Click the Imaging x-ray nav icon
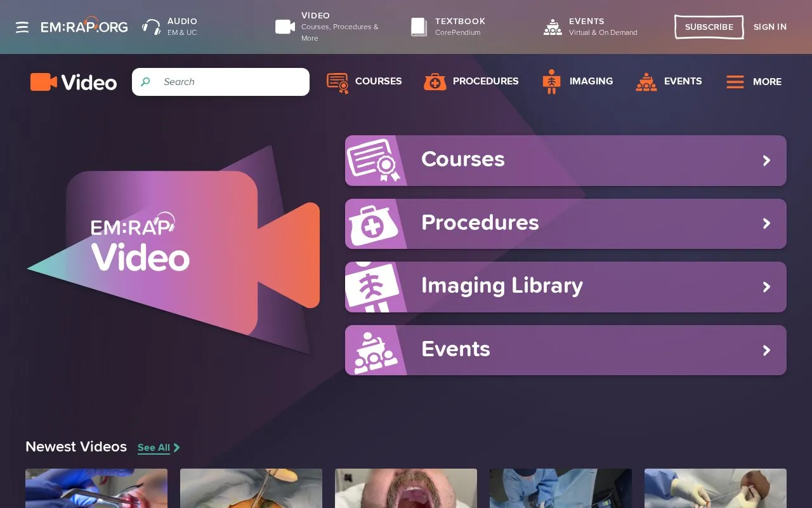 pos(551,81)
